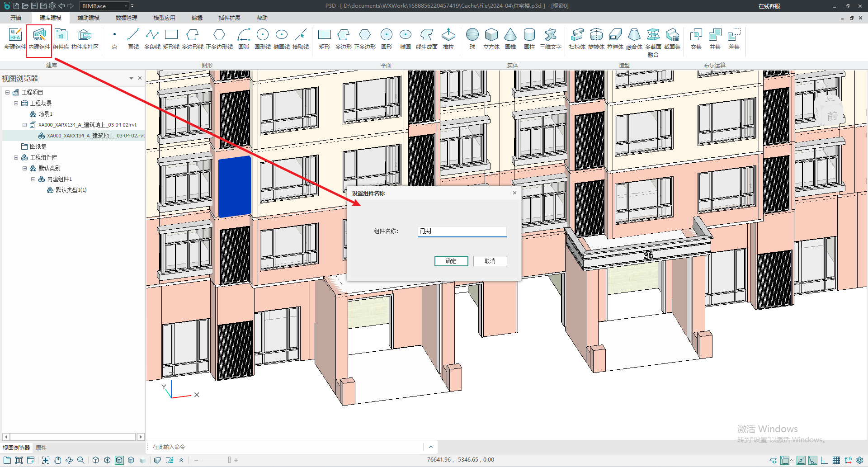This screenshot has height=467, width=868.
Task: Switch to the 辅助建模 ribbon tab
Action: click(x=88, y=18)
